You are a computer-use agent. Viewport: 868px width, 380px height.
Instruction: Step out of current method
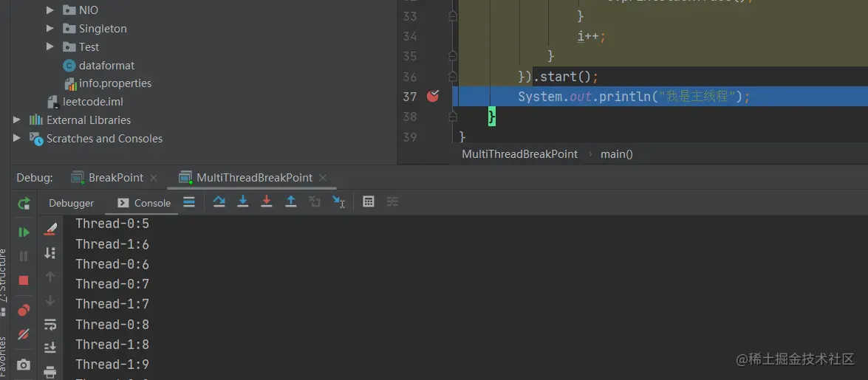click(290, 202)
